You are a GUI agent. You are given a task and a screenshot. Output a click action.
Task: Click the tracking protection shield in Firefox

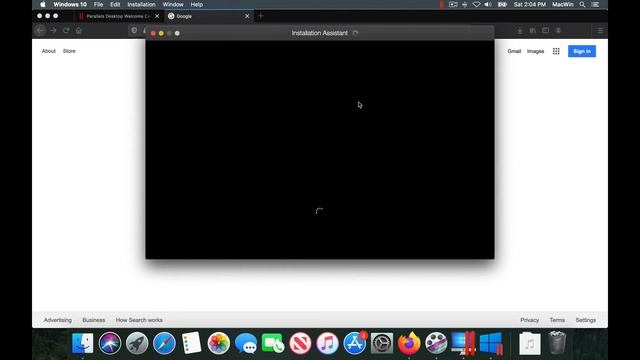pyautogui.click(x=134, y=31)
